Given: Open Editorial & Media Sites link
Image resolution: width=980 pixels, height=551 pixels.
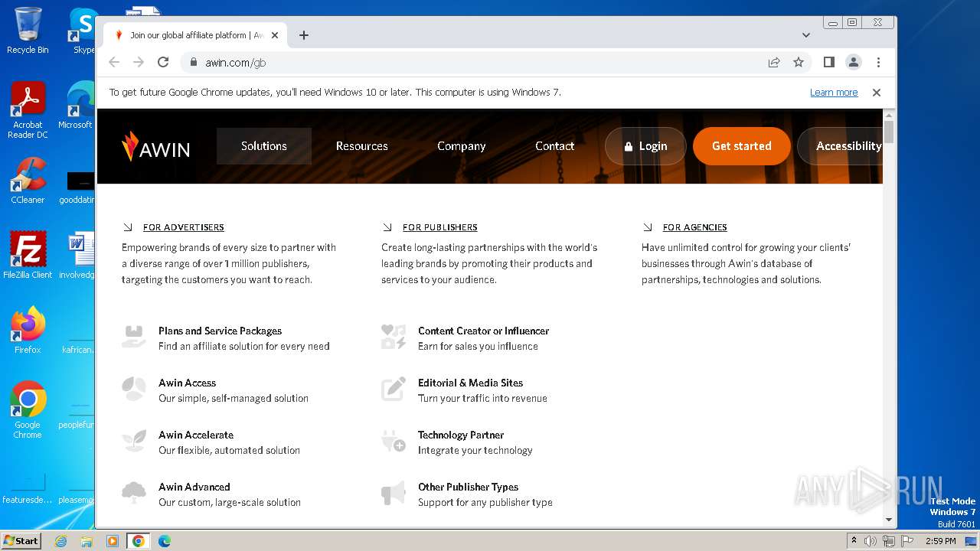Looking at the screenshot, I should click(x=471, y=383).
